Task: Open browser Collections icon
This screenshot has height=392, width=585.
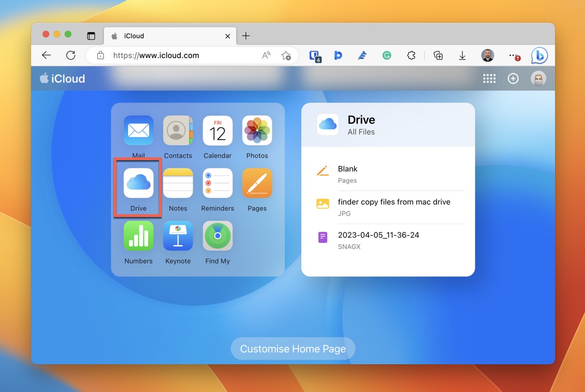Action: [438, 55]
